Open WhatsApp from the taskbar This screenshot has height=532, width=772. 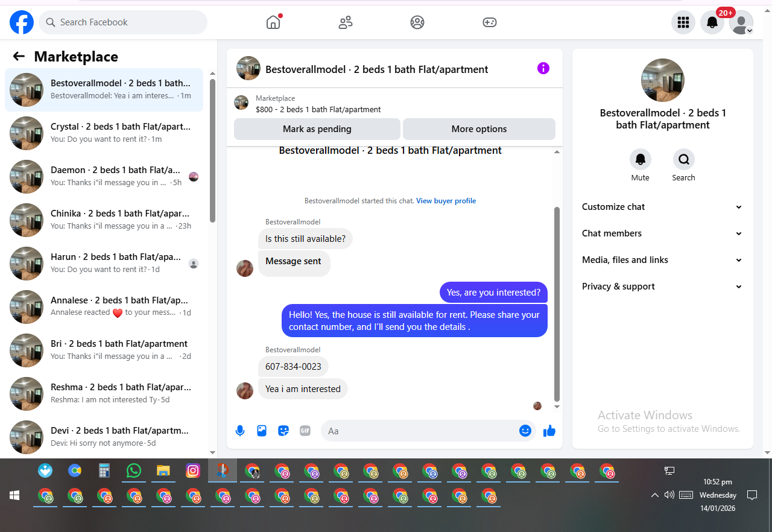133,470
